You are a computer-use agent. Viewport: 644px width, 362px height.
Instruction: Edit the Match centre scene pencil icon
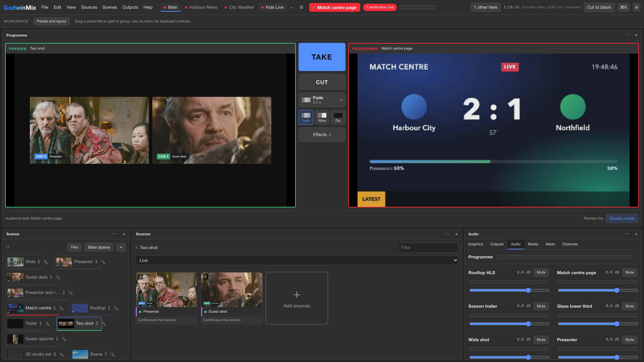(x=62, y=308)
